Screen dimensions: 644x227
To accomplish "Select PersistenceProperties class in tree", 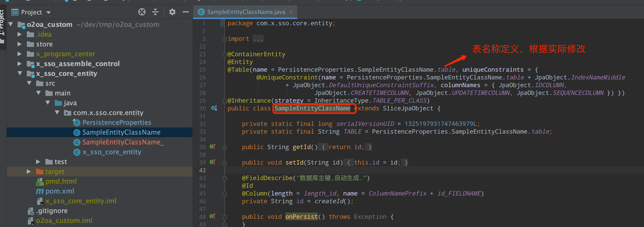I will (117, 123).
